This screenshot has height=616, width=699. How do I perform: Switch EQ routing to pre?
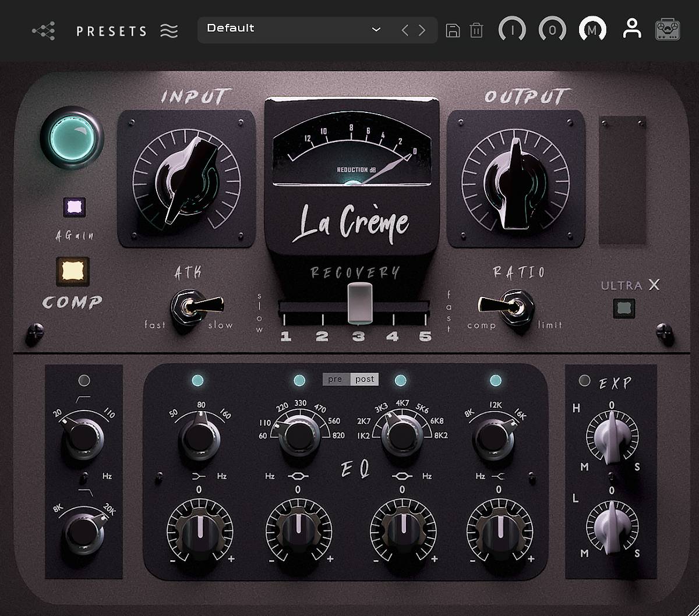[336, 380]
